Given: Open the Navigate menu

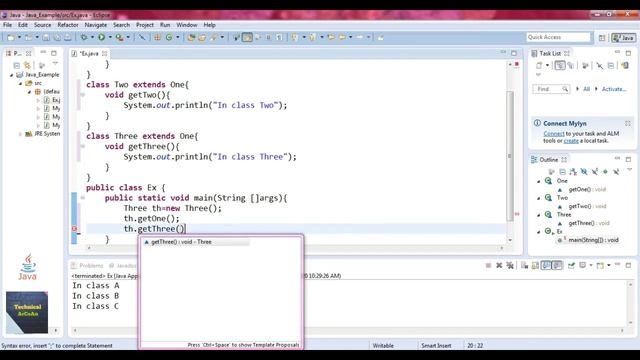Looking at the screenshot, I should tap(96, 25).
